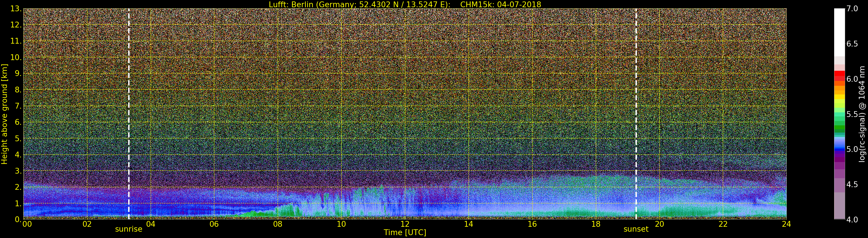This screenshot has height=238, width=868.
Task: Click the height tick label '10.' on the height axis
Action: point(16,57)
